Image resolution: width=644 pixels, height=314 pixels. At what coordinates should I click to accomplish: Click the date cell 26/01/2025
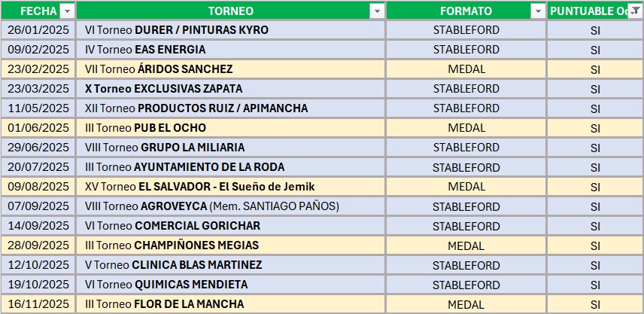pos(38,30)
